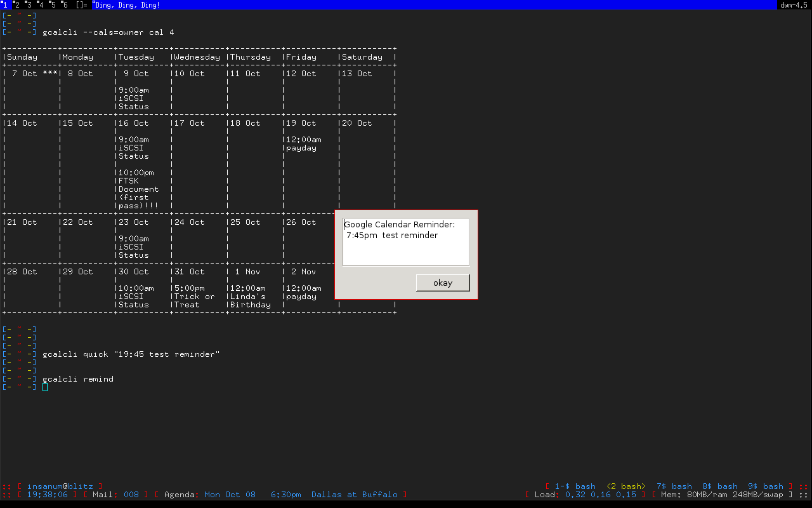Click the occupied-tag square above tag 1

click(x=4, y=2)
